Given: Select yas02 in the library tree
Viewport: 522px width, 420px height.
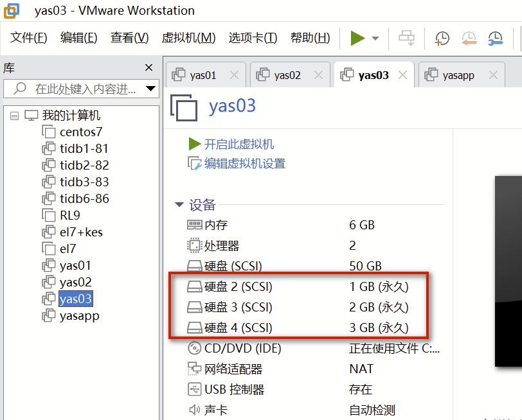Looking at the screenshot, I should [x=76, y=282].
